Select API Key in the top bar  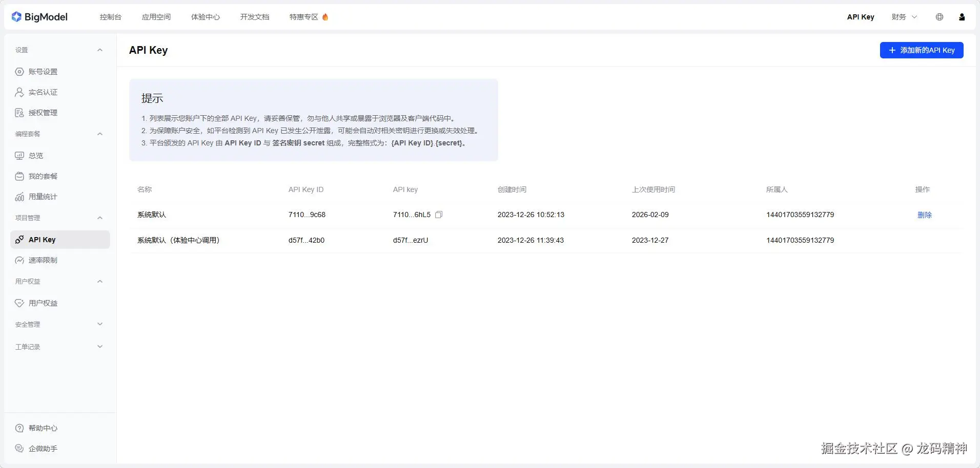click(861, 17)
